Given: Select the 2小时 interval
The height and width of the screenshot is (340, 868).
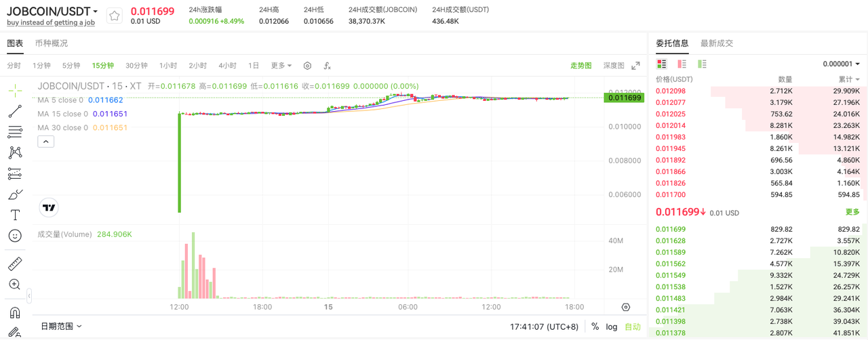Looking at the screenshot, I should pyautogui.click(x=198, y=66).
